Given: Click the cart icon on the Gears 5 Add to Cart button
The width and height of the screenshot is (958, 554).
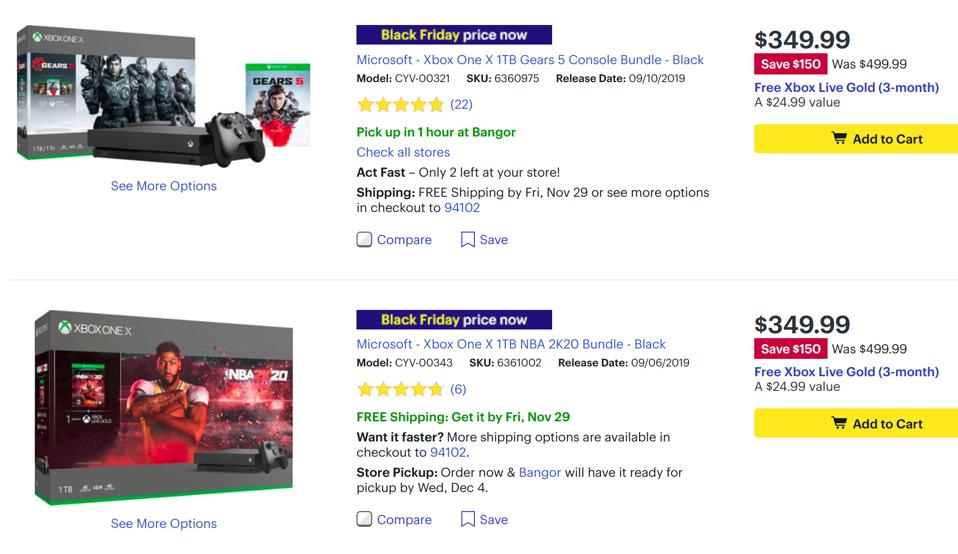Looking at the screenshot, I should tap(839, 139).
